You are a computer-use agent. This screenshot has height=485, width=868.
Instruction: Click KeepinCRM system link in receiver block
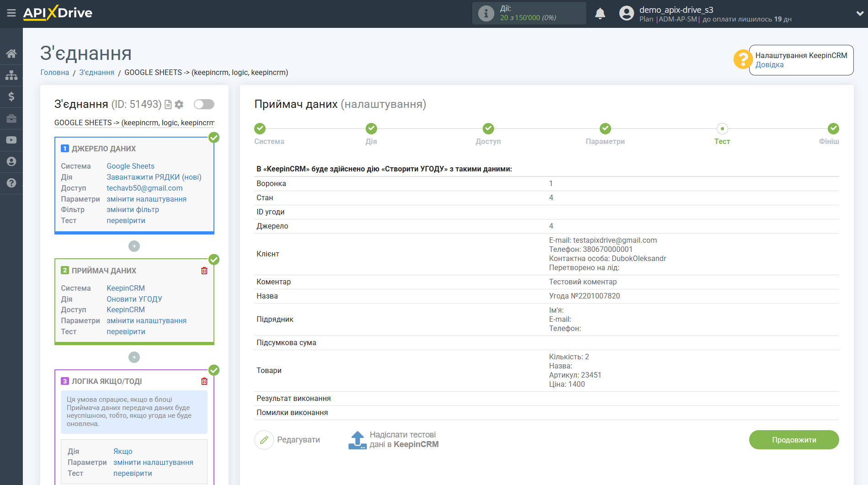(x=126, y=288)
